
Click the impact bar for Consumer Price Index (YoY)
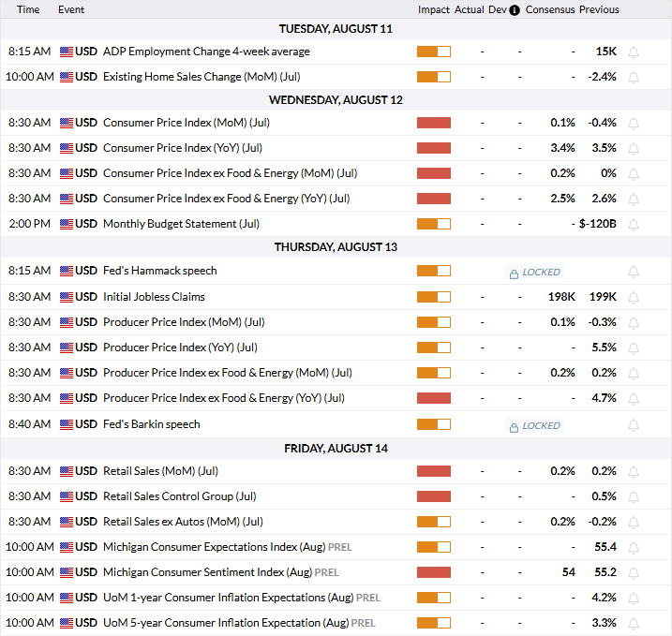point(434,148)
